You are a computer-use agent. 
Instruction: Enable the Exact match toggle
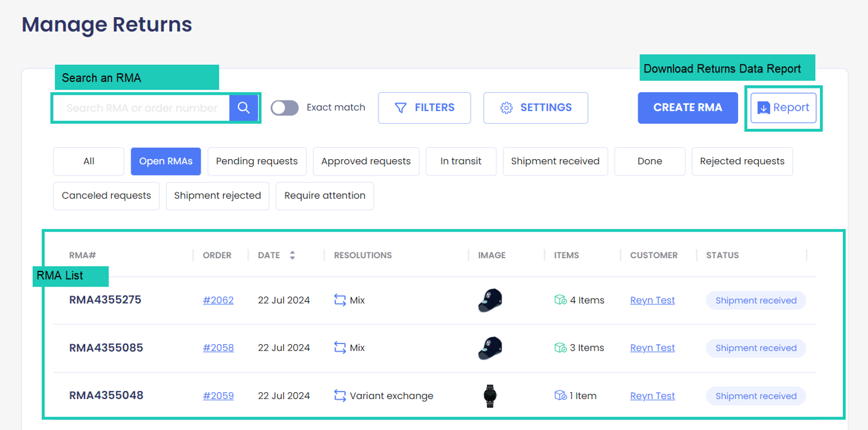284,107
